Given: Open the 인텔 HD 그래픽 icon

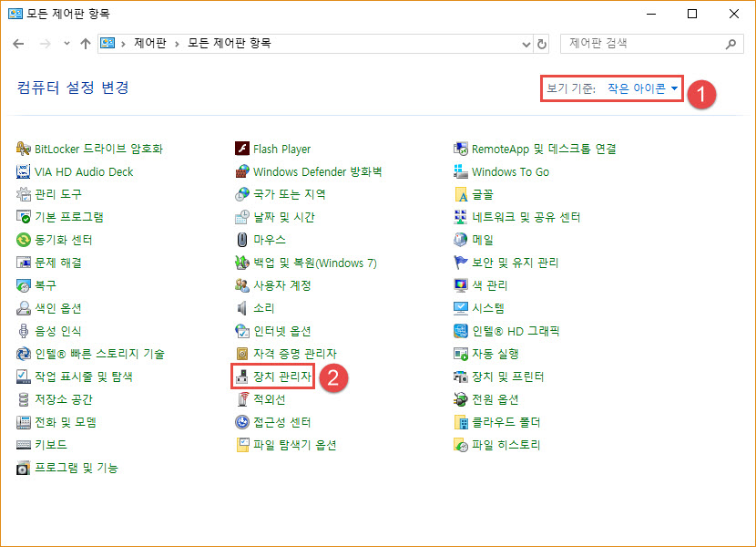Looking at the screenshot, I should click(461, 331).
